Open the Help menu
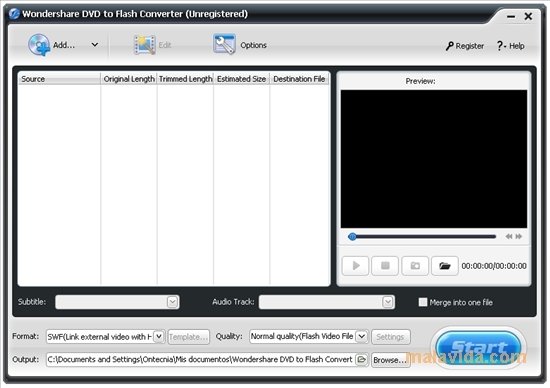The height and width of the screenshot is (388, 550). click(x=510, y=46)
